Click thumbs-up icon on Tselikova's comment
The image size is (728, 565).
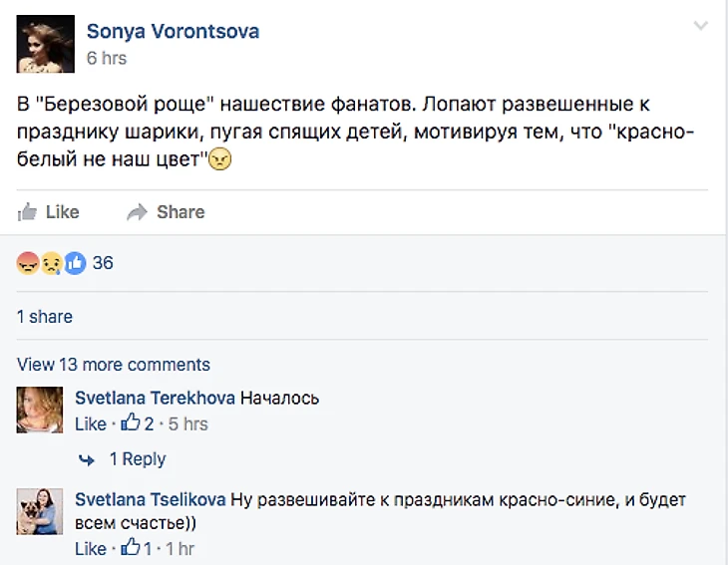131,548
